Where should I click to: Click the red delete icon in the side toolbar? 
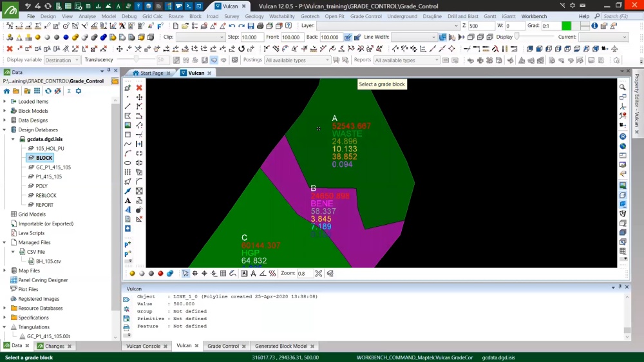[x=139, y=88]
